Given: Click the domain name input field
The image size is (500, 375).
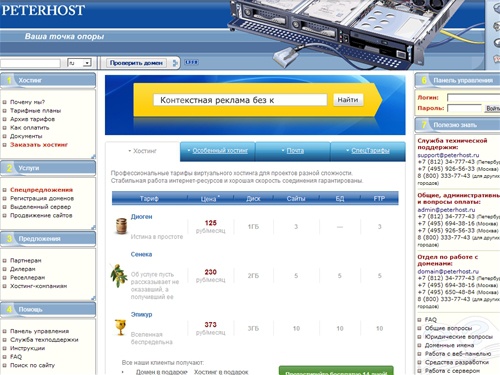Looking at the screenshot, I should pyautogui.click(x=30, y=63).
